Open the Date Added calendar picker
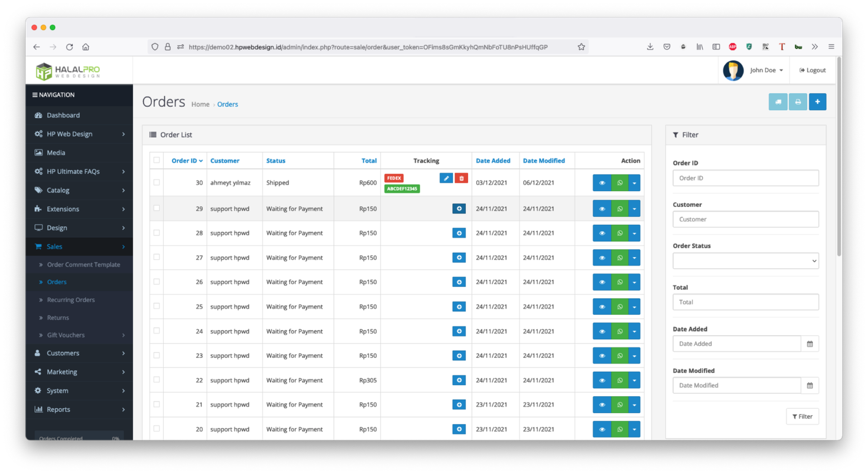Image resolution: width=868 pixels, height=474 pixels. coord(809,344)
